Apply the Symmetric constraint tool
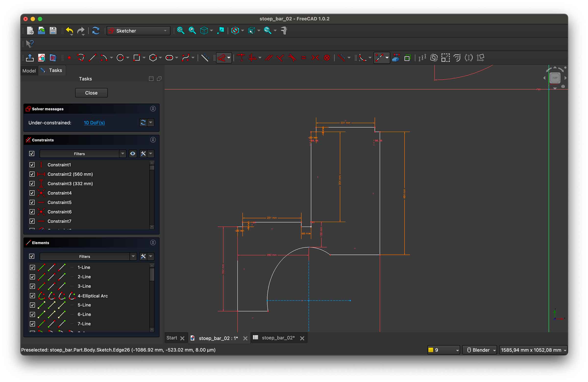 (x=315, y=58)
